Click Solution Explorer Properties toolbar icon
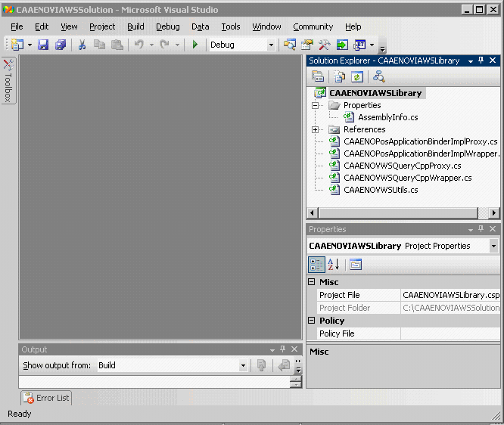 coord(318,77)
